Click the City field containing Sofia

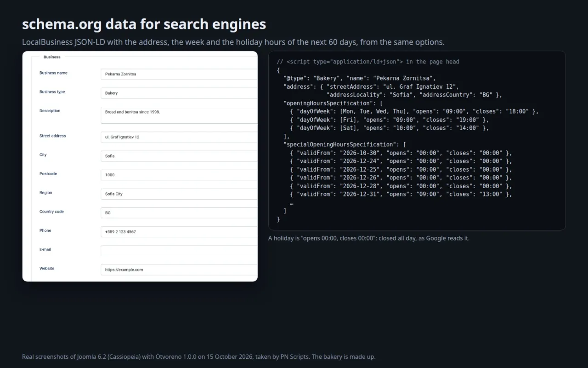pyautogui.click(x=179, y=156)
